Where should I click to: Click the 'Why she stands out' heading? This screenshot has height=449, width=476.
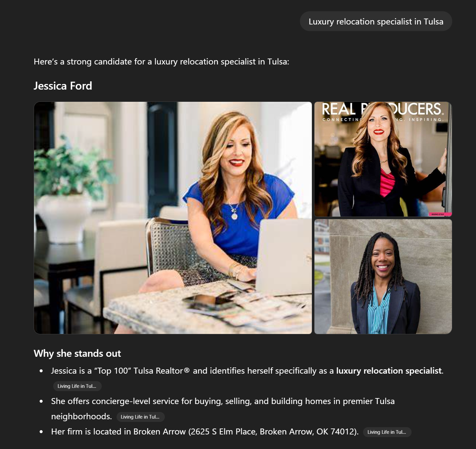(x=77, y=353)
